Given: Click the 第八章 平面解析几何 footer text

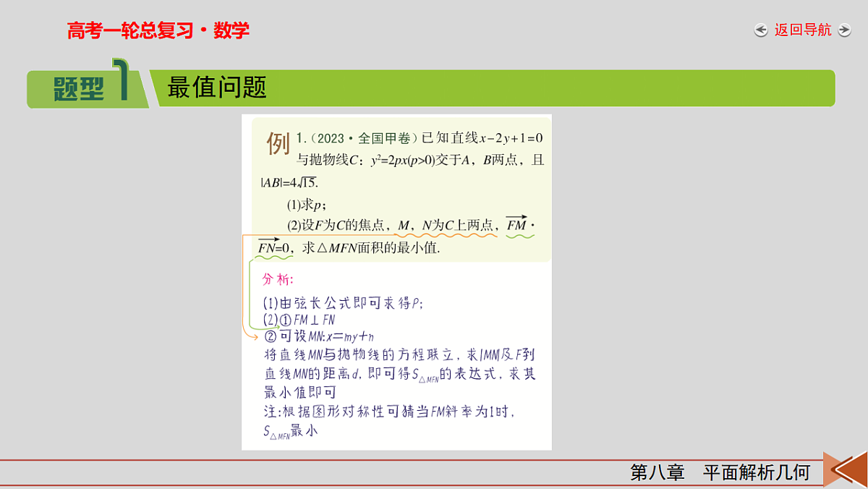Looking at the screenshot, I should (720, 473).
